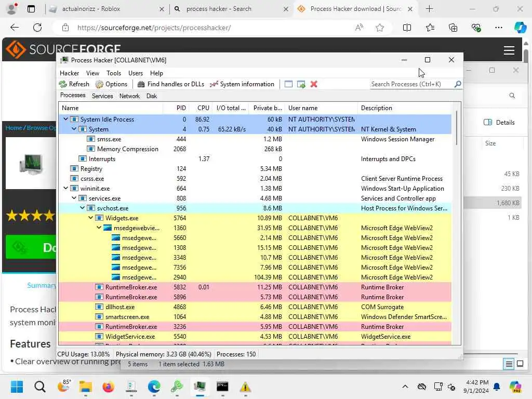Select the csrss.exe process
The image size is (532, 399).
pos(255,179)
